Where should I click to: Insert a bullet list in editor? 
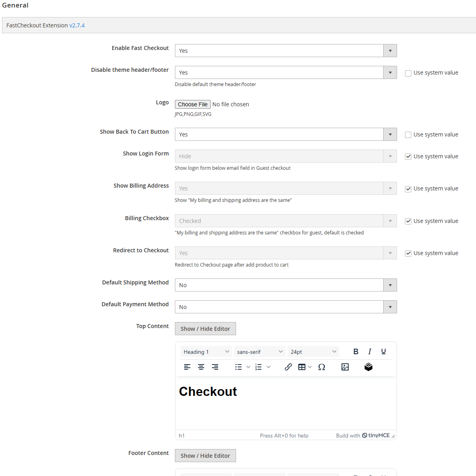(x=238, y=367)
